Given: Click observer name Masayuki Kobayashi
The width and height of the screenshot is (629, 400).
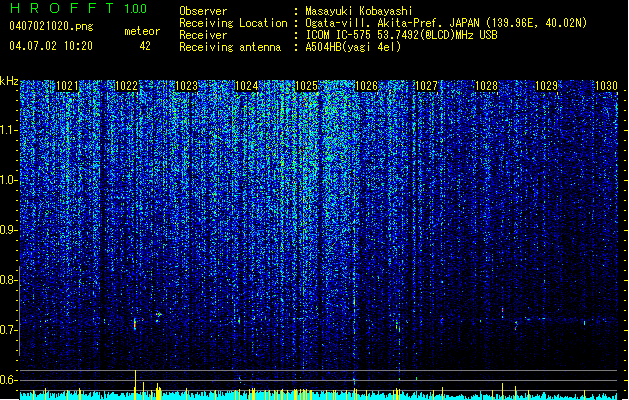Looking at the screenshot, I should 359,11.
